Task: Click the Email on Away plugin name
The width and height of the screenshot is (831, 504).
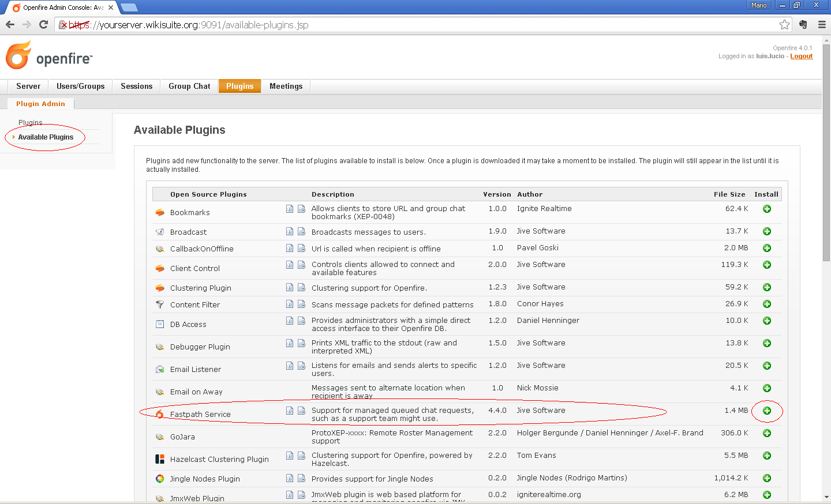Action: click(196, 392)
